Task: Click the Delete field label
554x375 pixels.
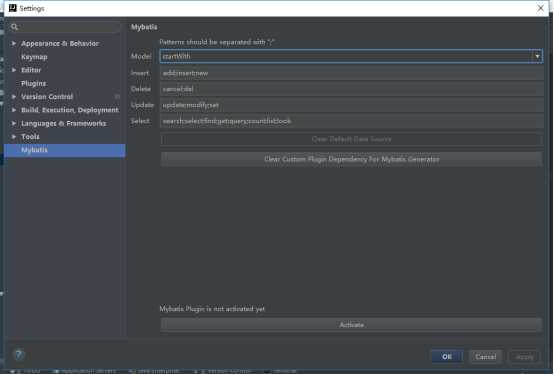Action: pos(141,89)
